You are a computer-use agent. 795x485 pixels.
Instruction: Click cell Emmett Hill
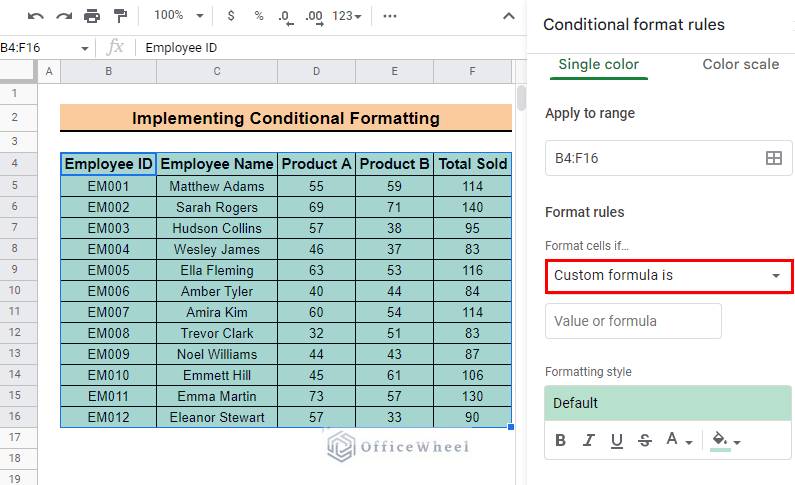[x=217, y=376]
